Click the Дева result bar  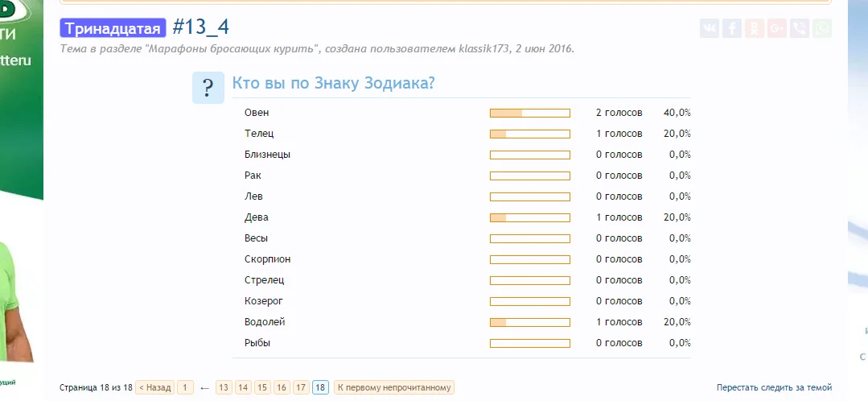pyautogui.click(x=530, y=217)
